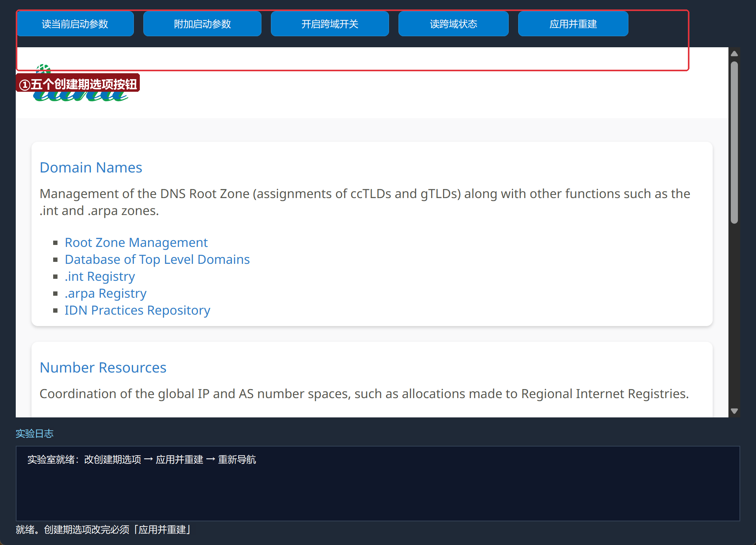The width and height of the screenshot is (756, 545).
Task: Open the Domain Names heading link
Action: click(91, 168)
